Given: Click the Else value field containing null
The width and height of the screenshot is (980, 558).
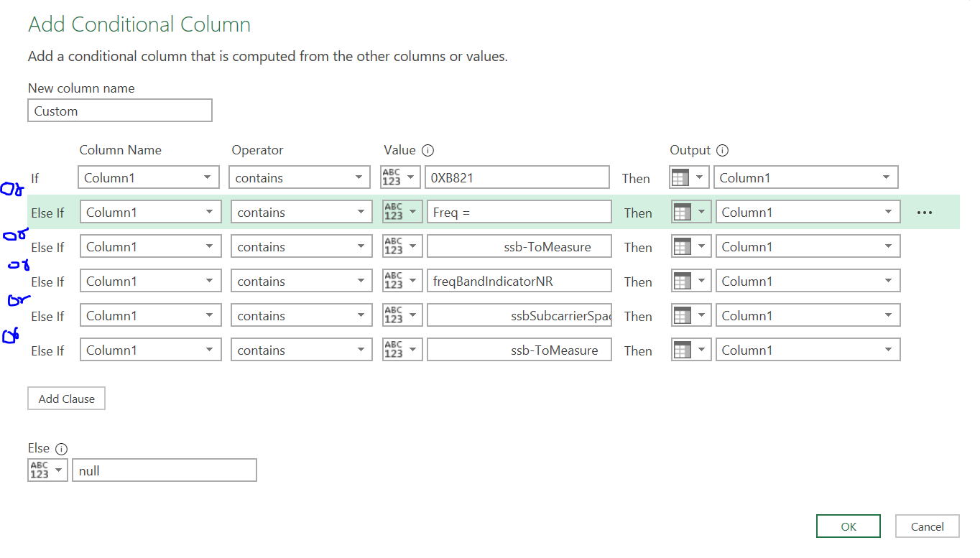Looking at the screenshot, I should tap(164, 471).
